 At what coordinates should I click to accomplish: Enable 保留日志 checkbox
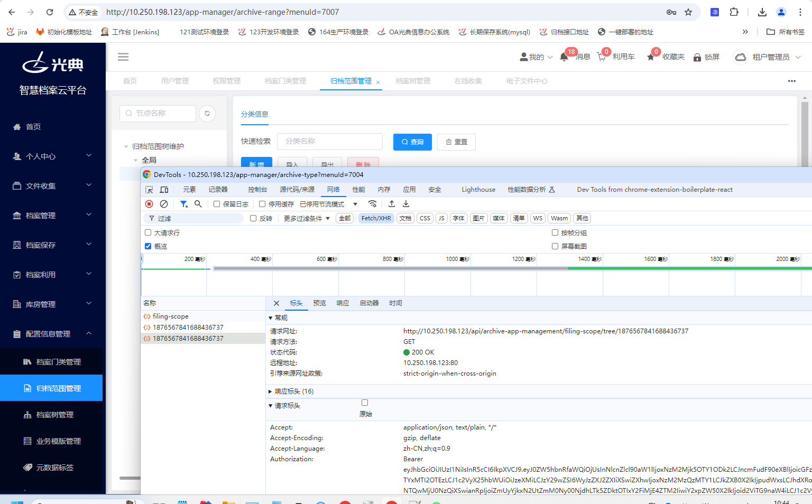point(217,204)
